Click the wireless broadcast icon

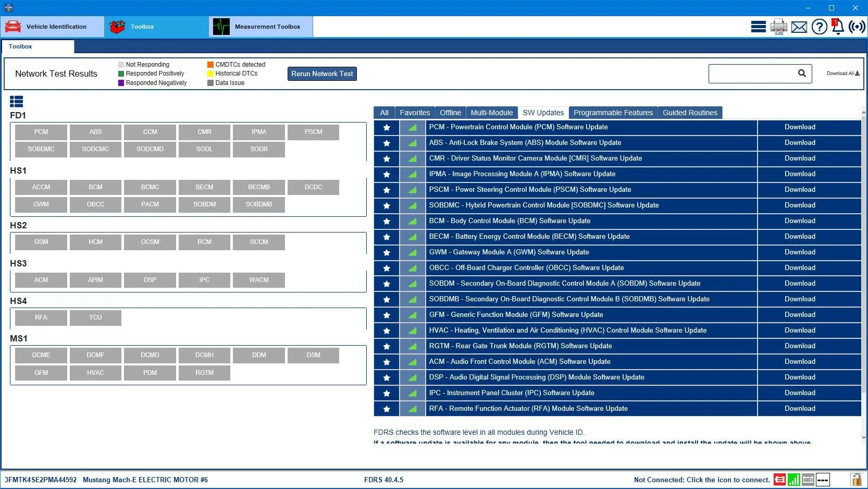857,27
